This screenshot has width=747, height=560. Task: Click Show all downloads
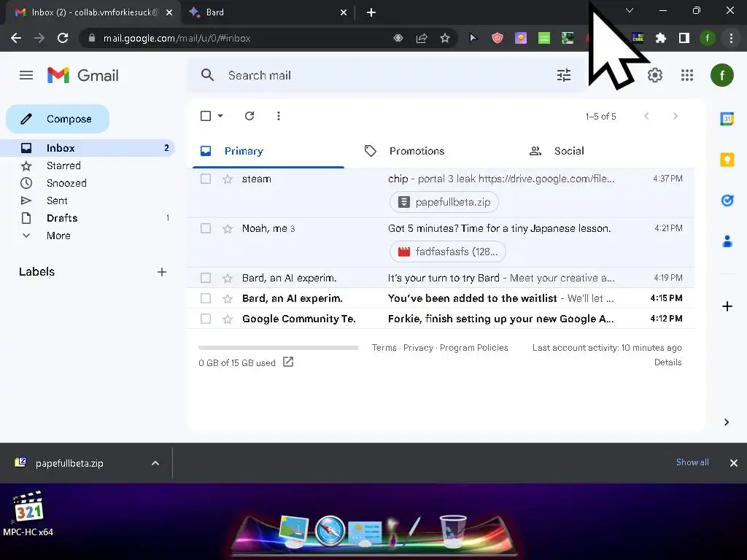tap(692, 462)
